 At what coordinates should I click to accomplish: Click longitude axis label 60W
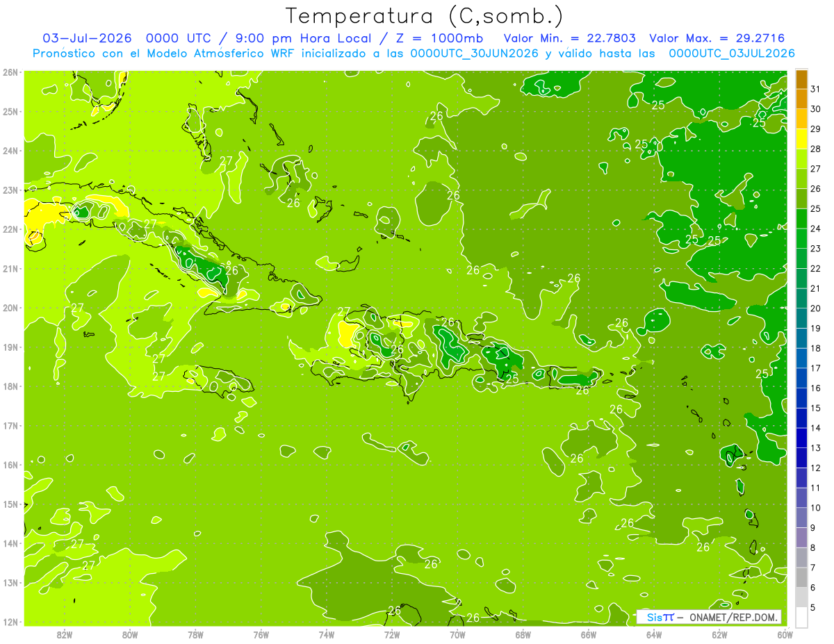pos(785,634)
